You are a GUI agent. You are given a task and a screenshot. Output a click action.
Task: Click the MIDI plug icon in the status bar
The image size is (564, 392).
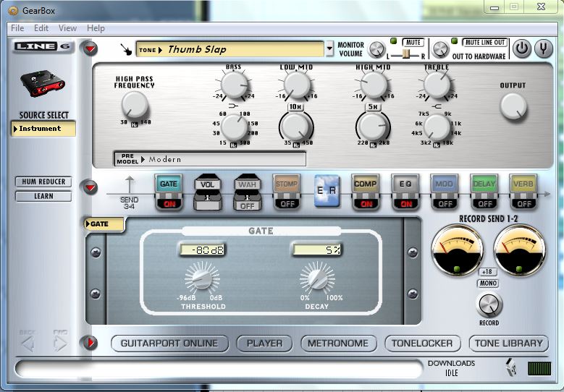(511, 367)
